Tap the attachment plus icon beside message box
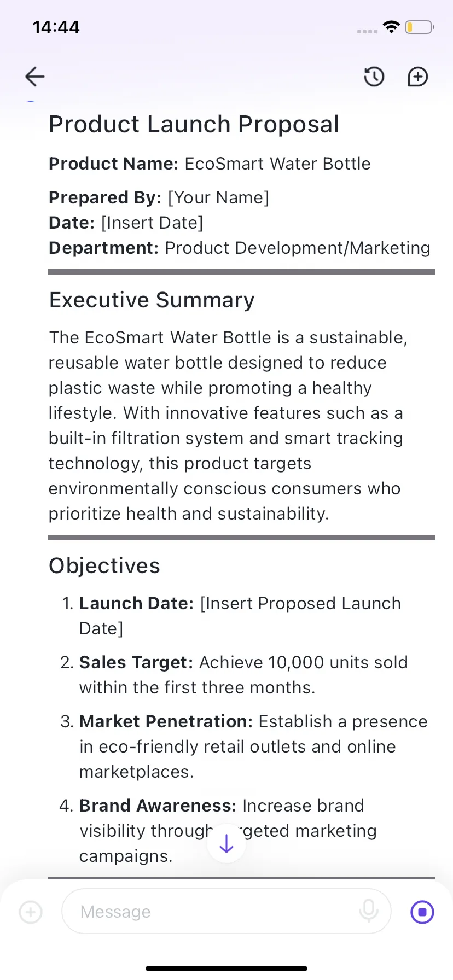Image resolution: width=453 pixels, height=980 pixels. coord(31,912)
